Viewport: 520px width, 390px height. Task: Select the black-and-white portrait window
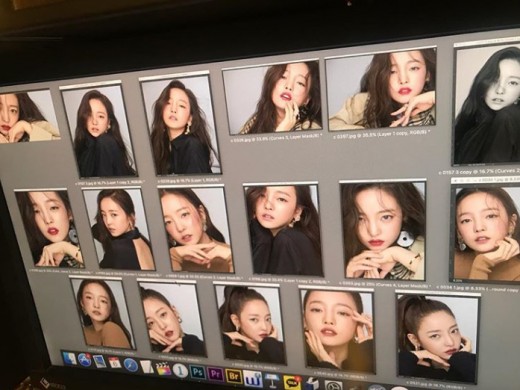[487, 105]
